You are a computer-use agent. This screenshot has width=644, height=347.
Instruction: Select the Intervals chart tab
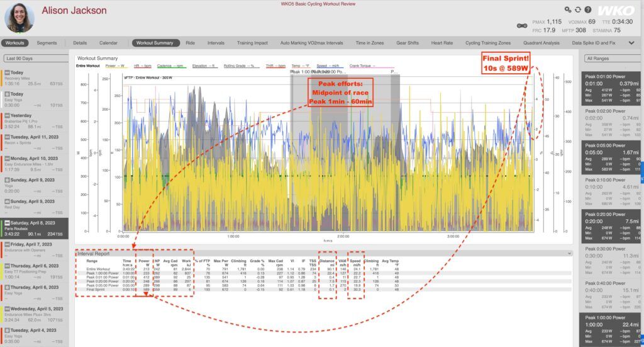(x=216, y=43)
